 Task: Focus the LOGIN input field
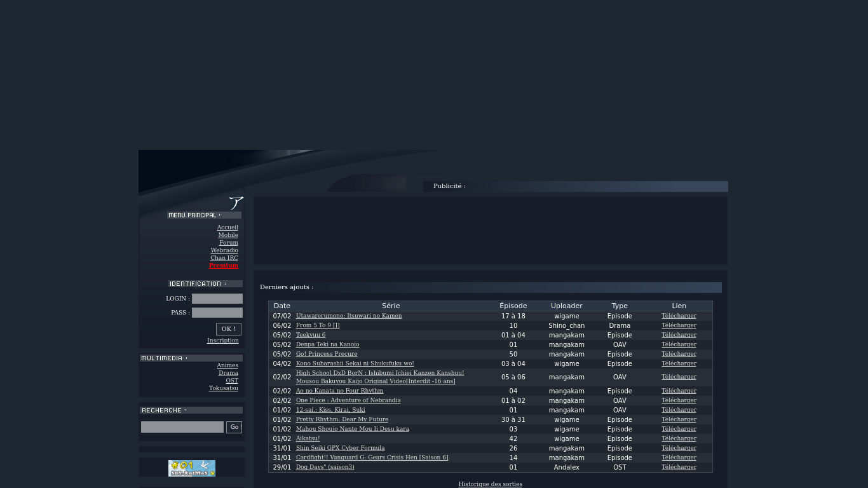click(x=217, y=299)
